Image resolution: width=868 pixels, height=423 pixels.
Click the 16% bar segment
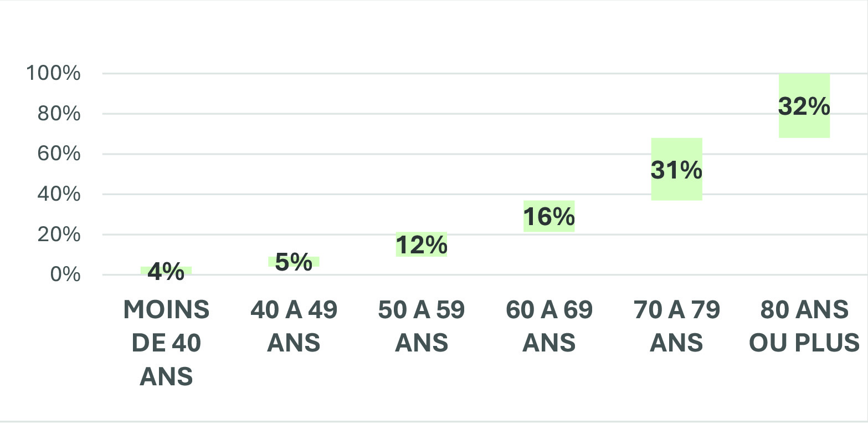tap(549, 216)
